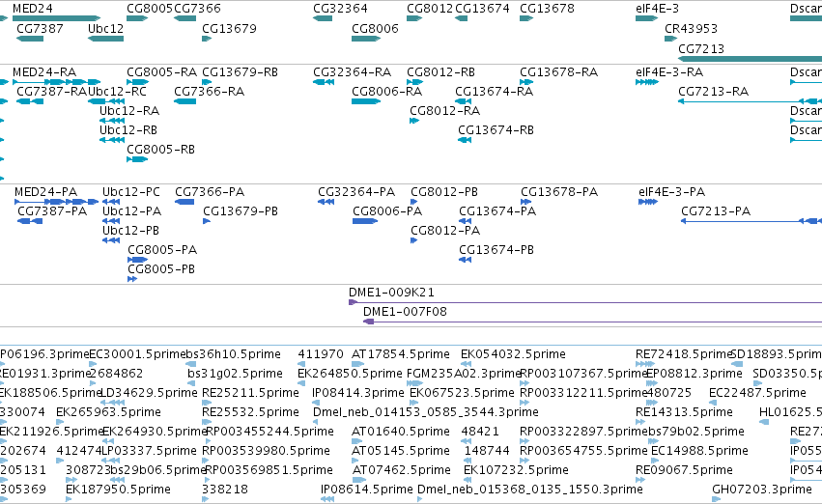
Task: Open EST IP08614.5prime
Action: coord(367,490)
